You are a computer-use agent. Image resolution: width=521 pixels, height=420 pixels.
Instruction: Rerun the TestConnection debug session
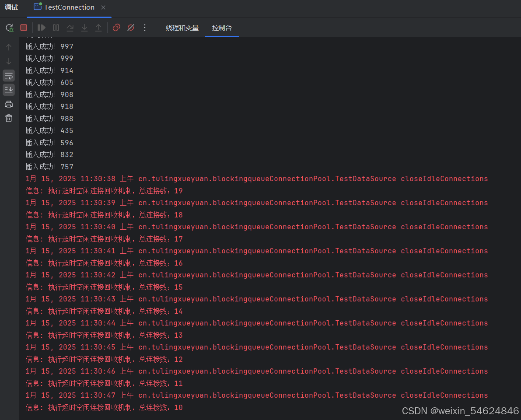[x=9, y=28]
